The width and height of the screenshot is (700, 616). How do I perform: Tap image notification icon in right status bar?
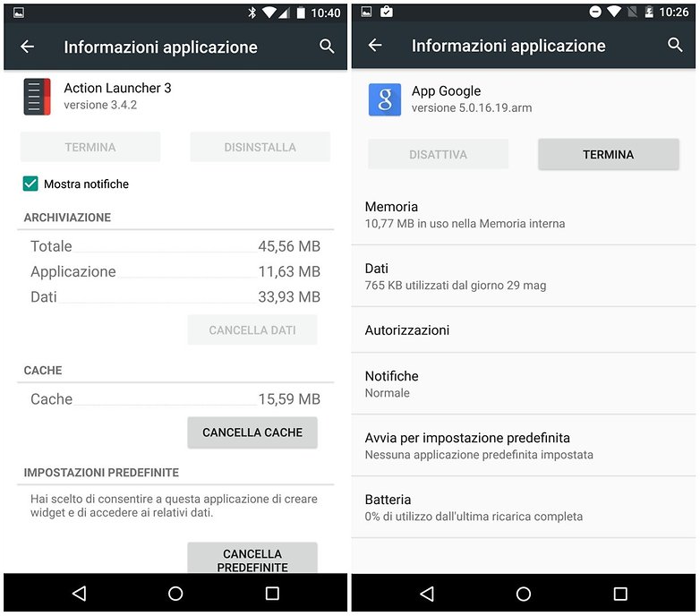(x=366, y=12)
